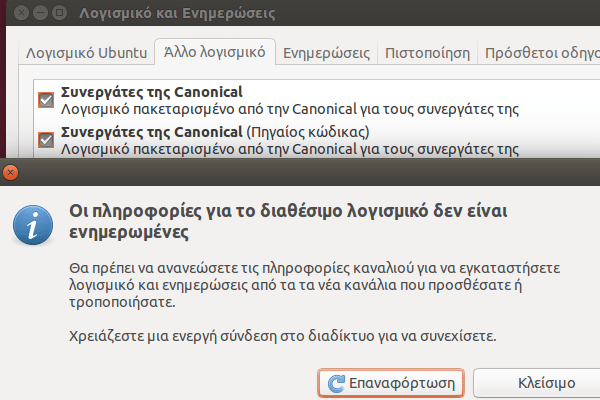Uncheck Συνεργάτες της Canonical (Πηγαίος κώδικας) checkbox
600x400 pixels.
[46, 140]
